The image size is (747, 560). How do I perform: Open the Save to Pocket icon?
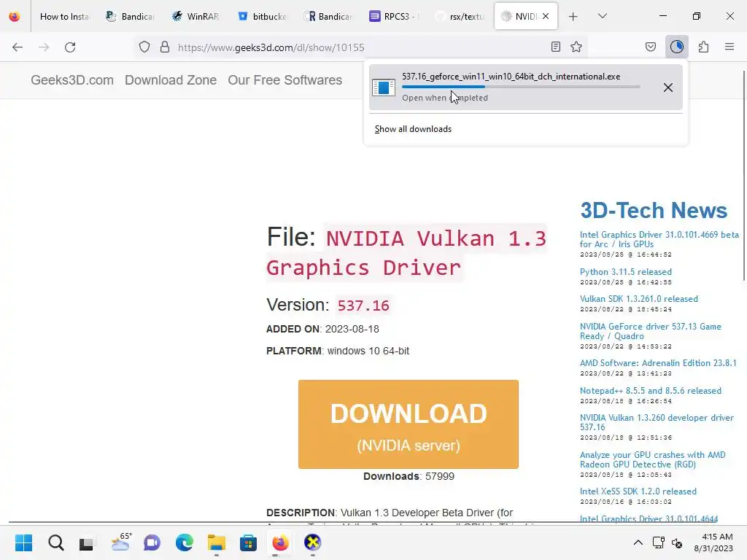coord(651,47)
